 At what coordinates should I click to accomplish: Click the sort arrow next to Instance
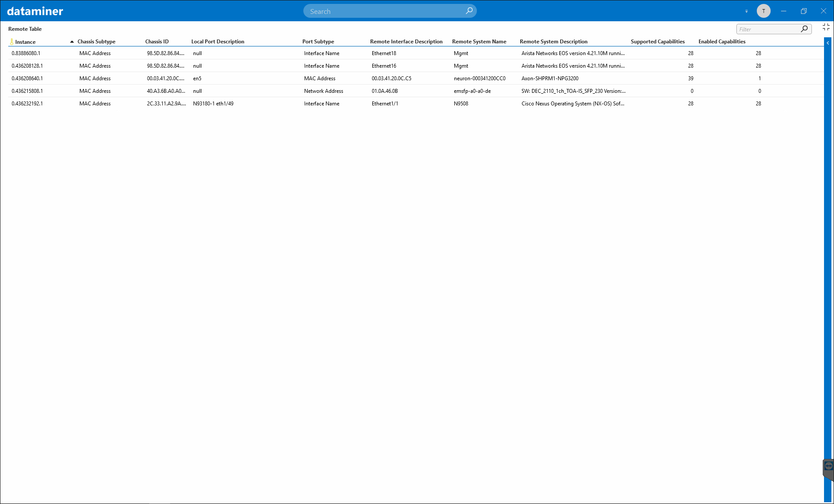point(72,42)
